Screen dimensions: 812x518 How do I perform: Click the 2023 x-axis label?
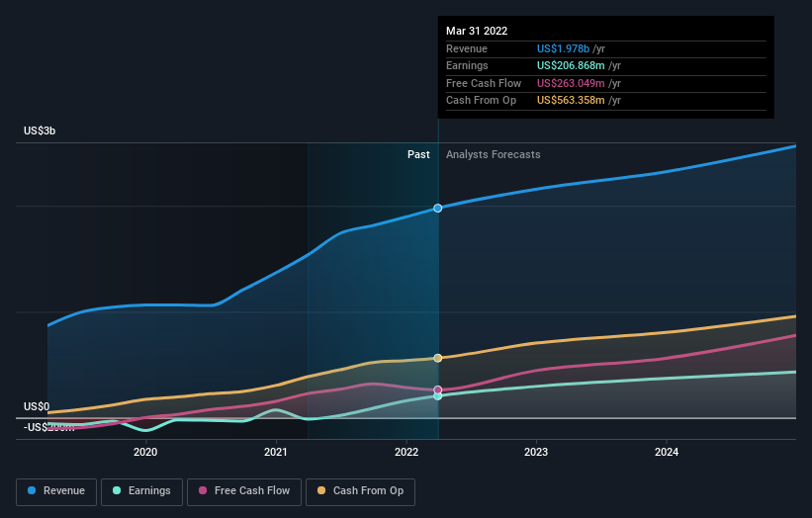[x=536, y=453]
